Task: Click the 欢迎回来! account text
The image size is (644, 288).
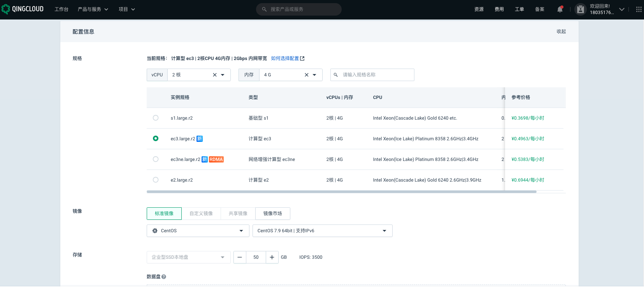Action: (x=600, y=6)
